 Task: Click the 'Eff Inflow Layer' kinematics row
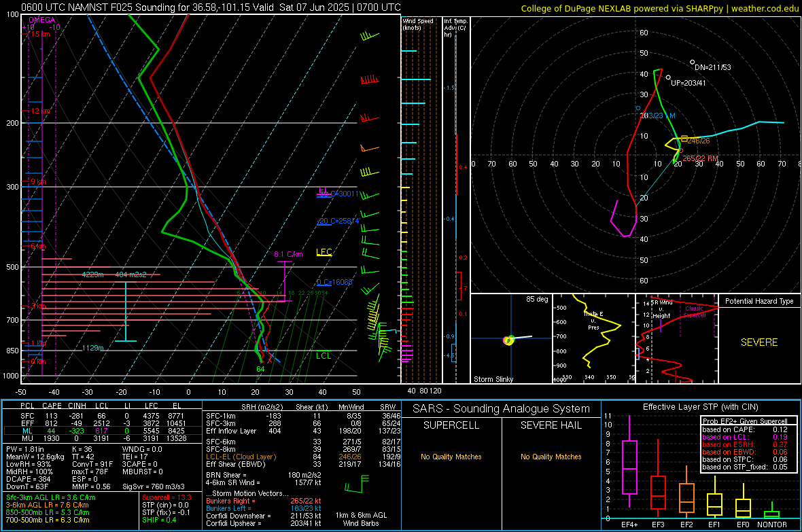[x=303, y=431]
